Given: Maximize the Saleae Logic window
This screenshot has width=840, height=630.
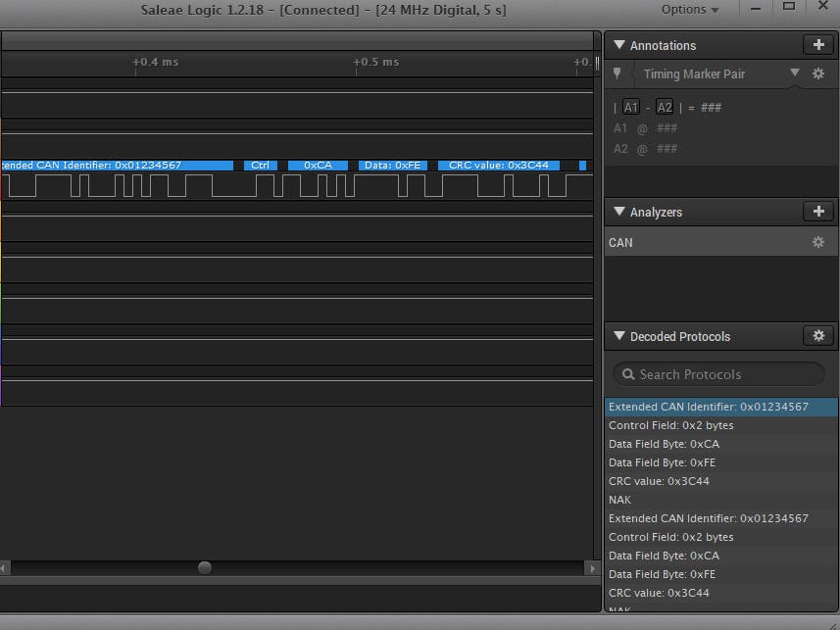Looking at the screenshot, I should click(x=789, y=7).
